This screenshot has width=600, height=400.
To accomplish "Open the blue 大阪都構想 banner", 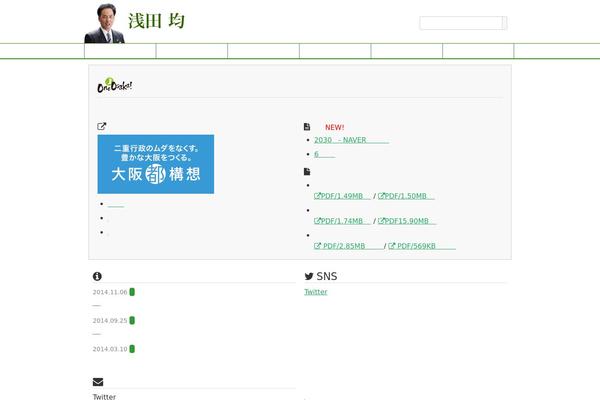I will pyautogui.click(x=156, y=164).
